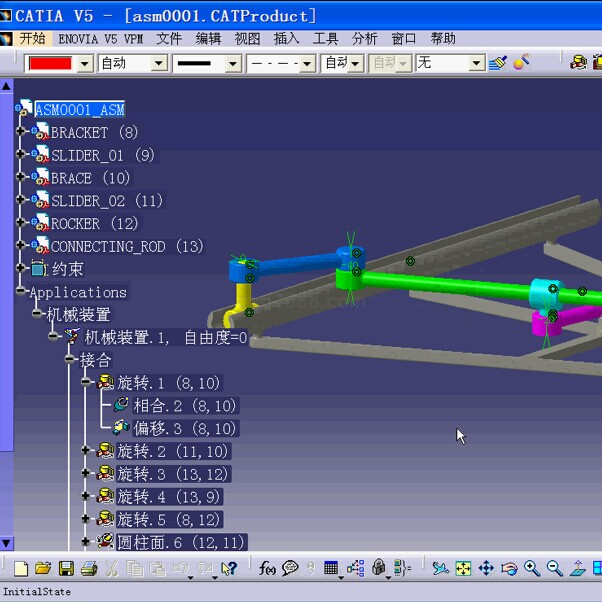Click the red color swatch
This screenshot has height=602, width=602.
tap(49, 63)
